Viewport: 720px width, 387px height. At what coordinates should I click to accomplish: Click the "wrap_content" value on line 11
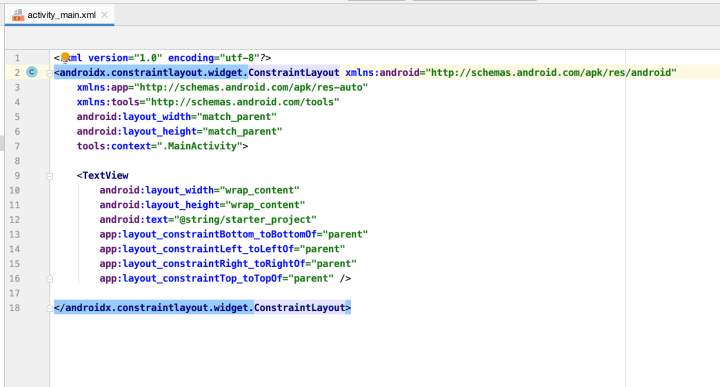265,205
